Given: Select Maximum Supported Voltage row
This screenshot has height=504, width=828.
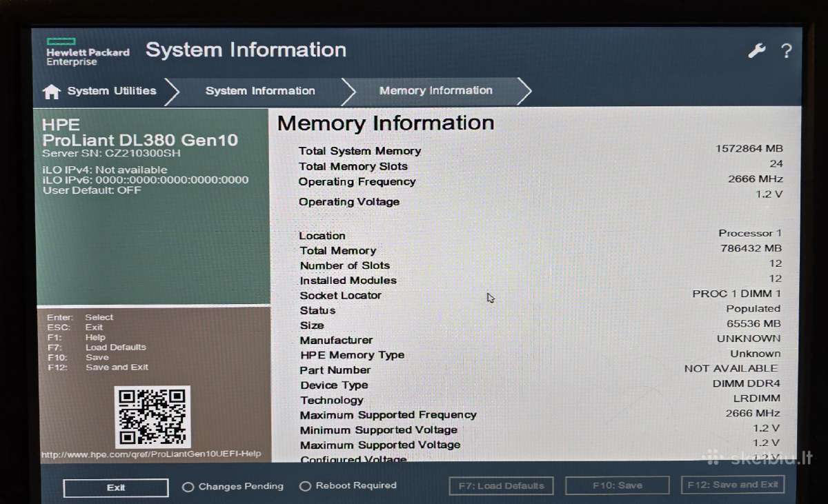Looking at the screenshot, I should click(x=540, y=445).
